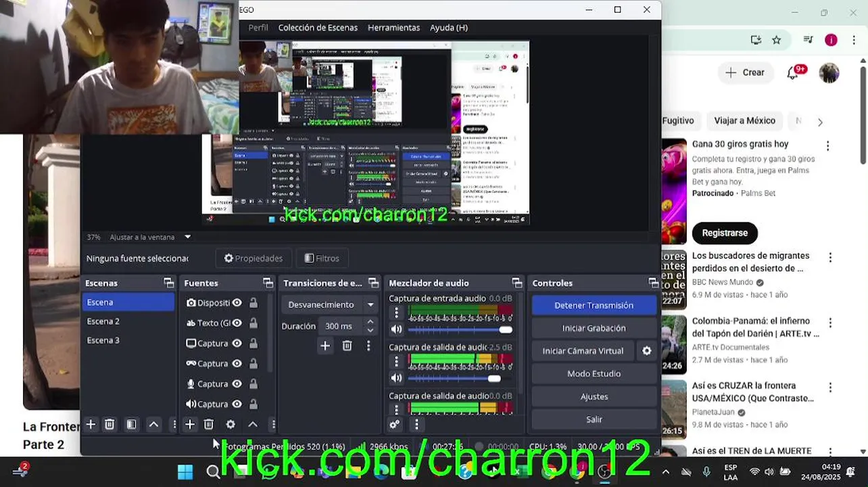Undock the Fuentes panel
The height and width of the screenshot is (487, 868).
268,283
